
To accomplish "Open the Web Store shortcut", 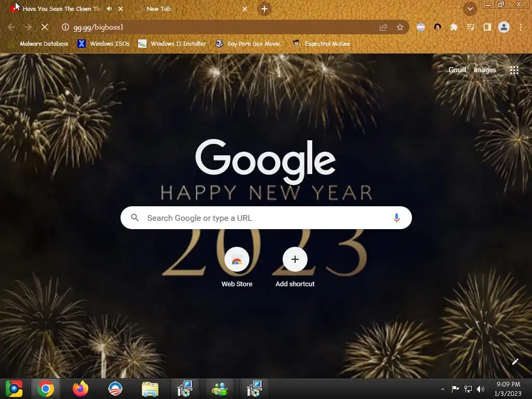I will pos(237,268).
